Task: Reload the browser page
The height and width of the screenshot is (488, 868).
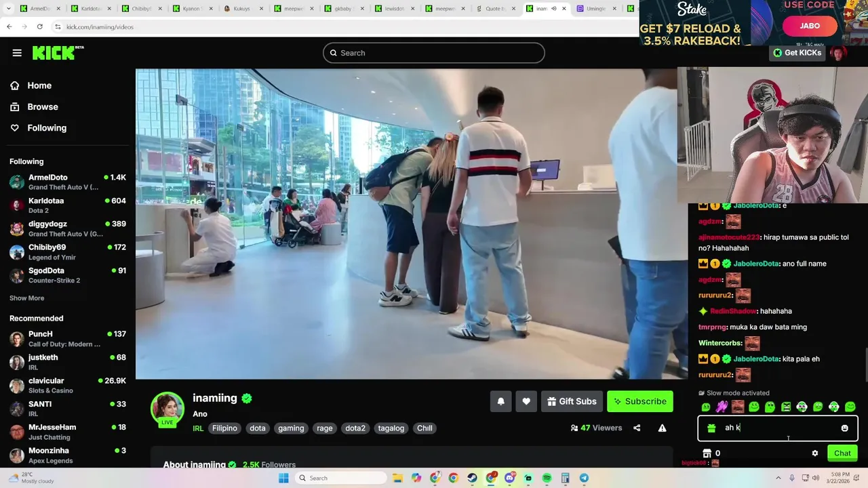Action: tap(39, 26)
